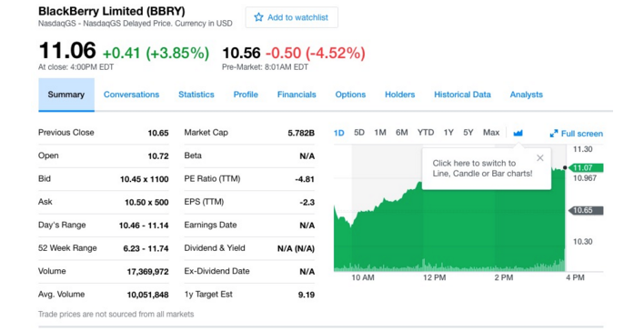
Task: Open the chart type switcher icon
Action: (518, 133)
